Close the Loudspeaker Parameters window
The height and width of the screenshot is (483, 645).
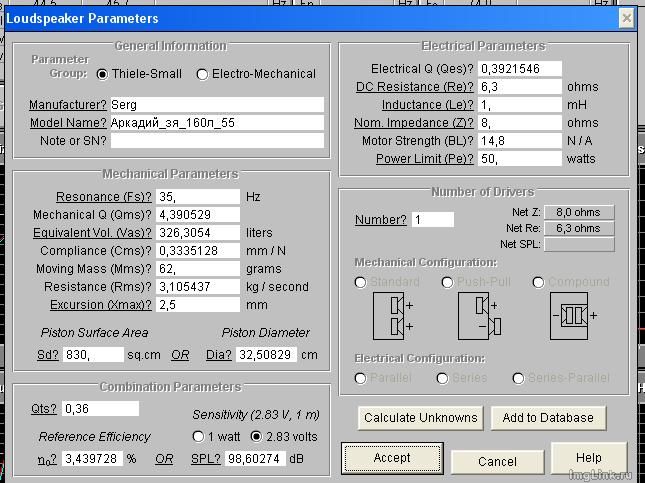[626, 18]
